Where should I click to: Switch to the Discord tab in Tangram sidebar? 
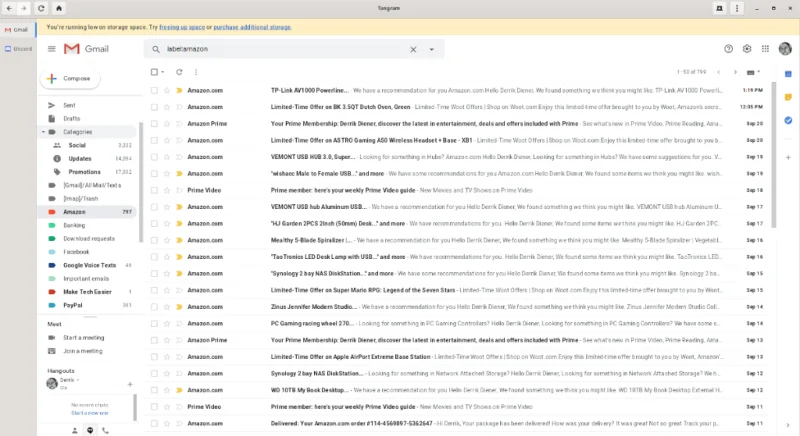(18, 49)
